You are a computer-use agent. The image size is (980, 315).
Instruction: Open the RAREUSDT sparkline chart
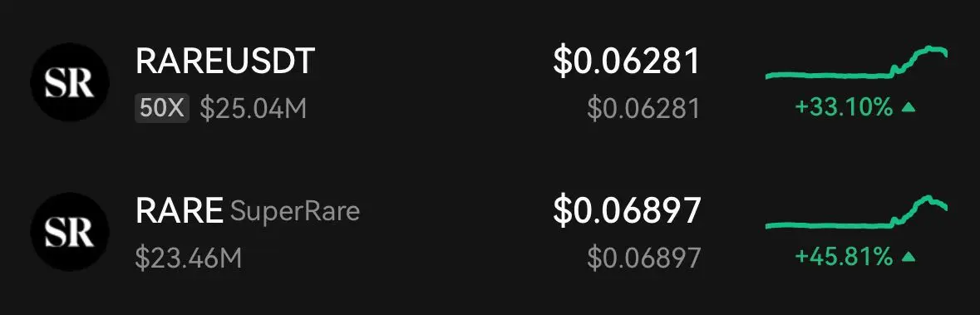[x=856, y=62]
